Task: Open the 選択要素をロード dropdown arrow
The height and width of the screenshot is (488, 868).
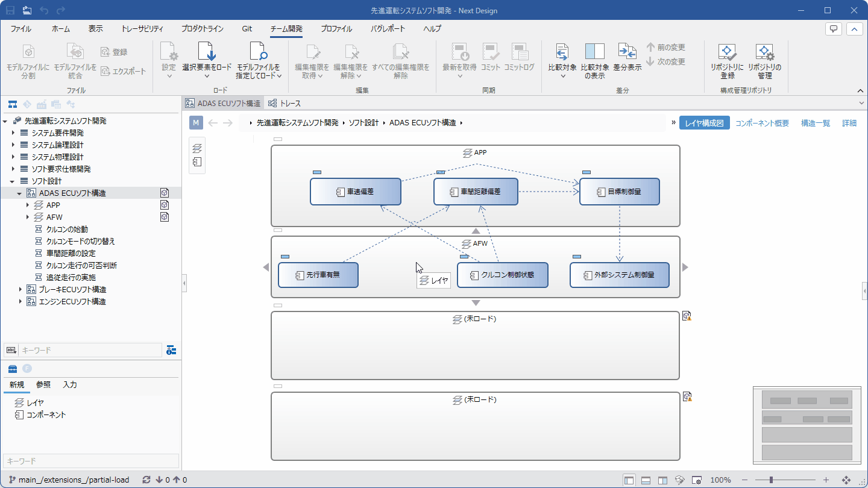Action: click(x=206, y=76)
